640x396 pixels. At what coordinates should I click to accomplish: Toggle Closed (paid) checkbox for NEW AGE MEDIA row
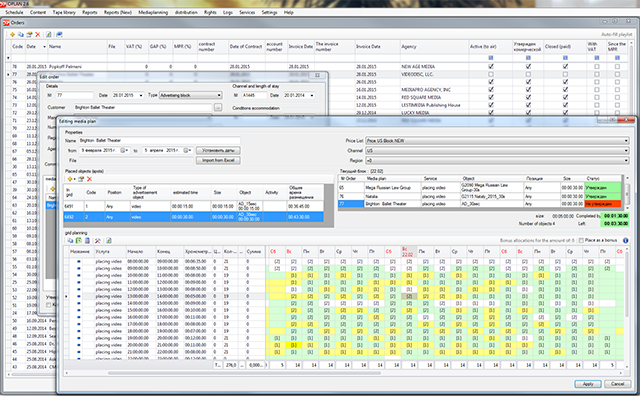coord(565,66)
